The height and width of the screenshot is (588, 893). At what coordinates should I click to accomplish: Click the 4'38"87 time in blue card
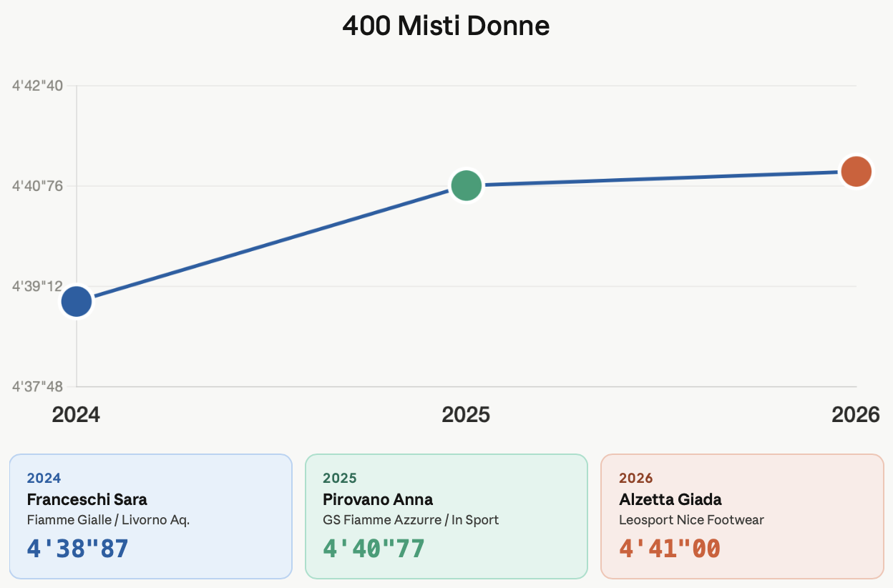77,549
